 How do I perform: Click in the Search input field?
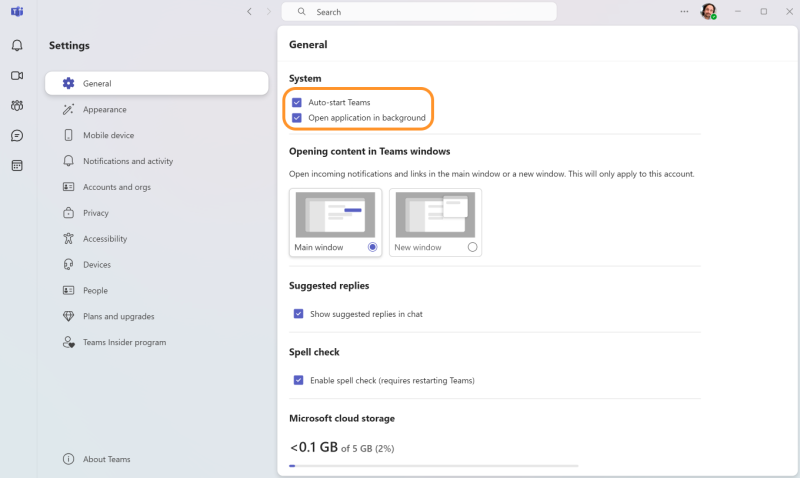pyautogui.click(x=419, y=12)
